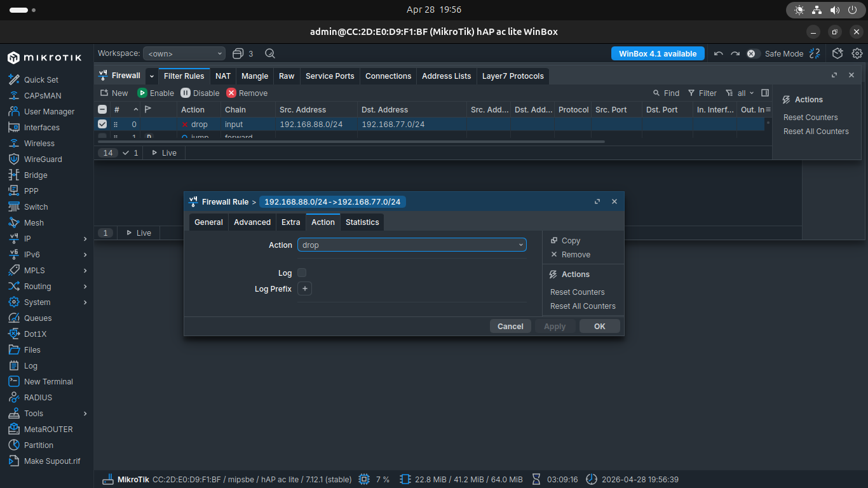Open the settings gear in the top toolbar

coord(857,53)
